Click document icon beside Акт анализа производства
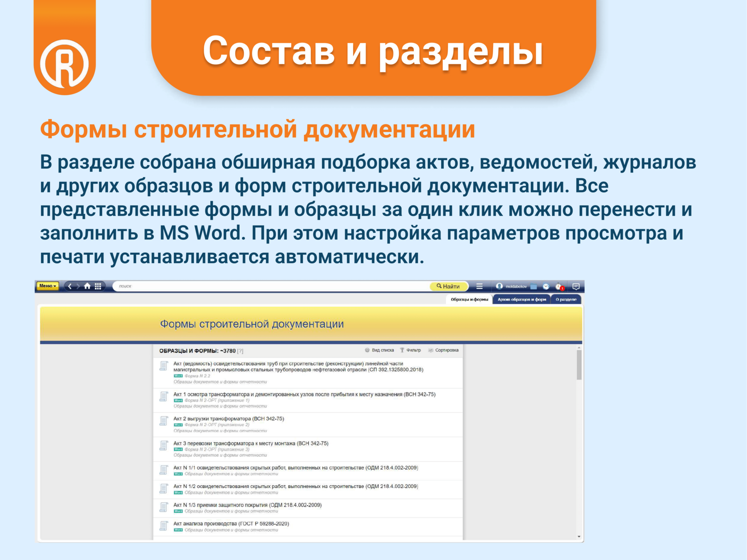Image resolution: width=747 pixels, height=560 pixels. click(x=164, y=526)
